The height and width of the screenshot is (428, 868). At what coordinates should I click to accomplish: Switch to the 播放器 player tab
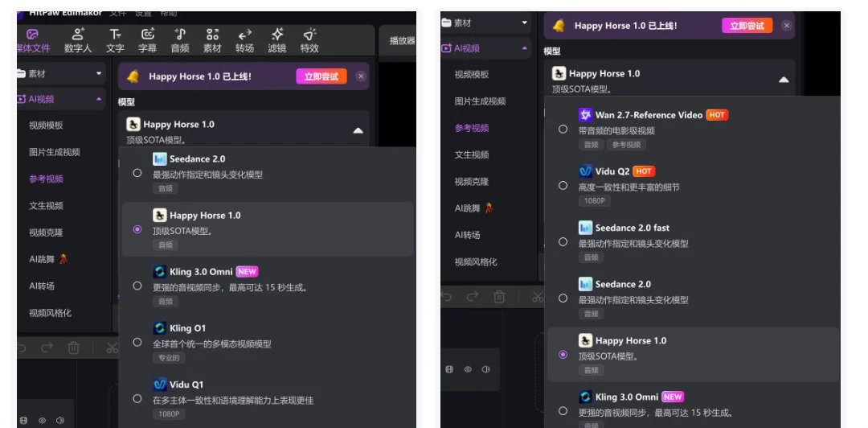[402, 40]
